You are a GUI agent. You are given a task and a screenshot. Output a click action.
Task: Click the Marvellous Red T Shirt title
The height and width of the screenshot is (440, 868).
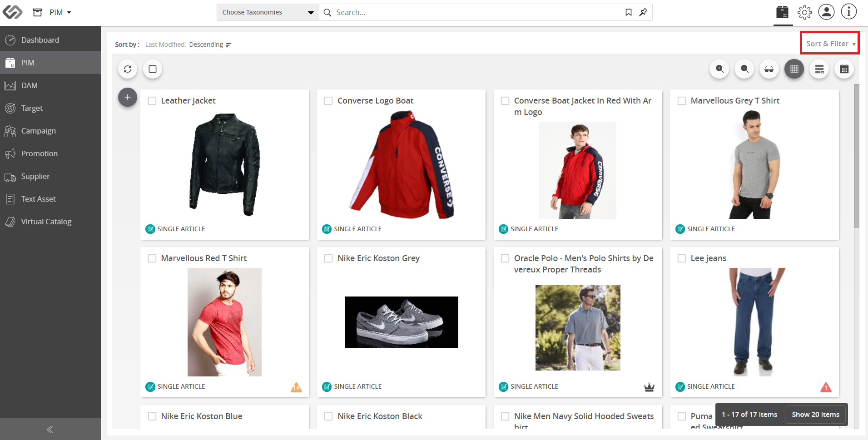(x=204, y=258)
